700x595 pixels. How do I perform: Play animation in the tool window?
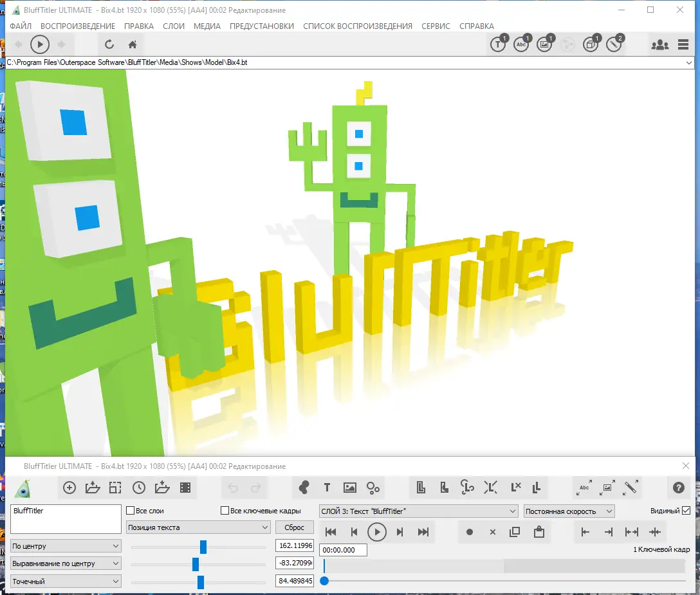pyautogui.click(x=377, y=532)
